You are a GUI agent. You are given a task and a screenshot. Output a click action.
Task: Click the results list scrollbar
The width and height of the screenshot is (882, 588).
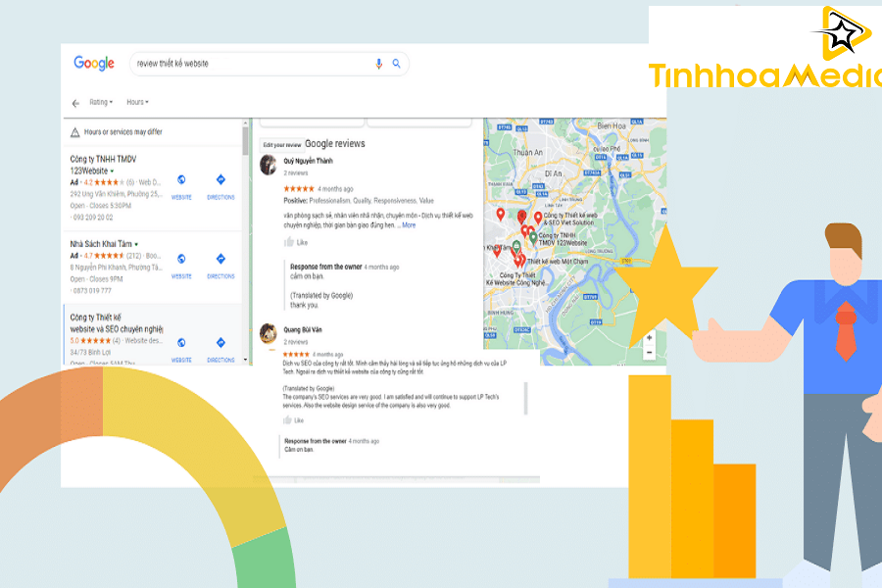245,141
